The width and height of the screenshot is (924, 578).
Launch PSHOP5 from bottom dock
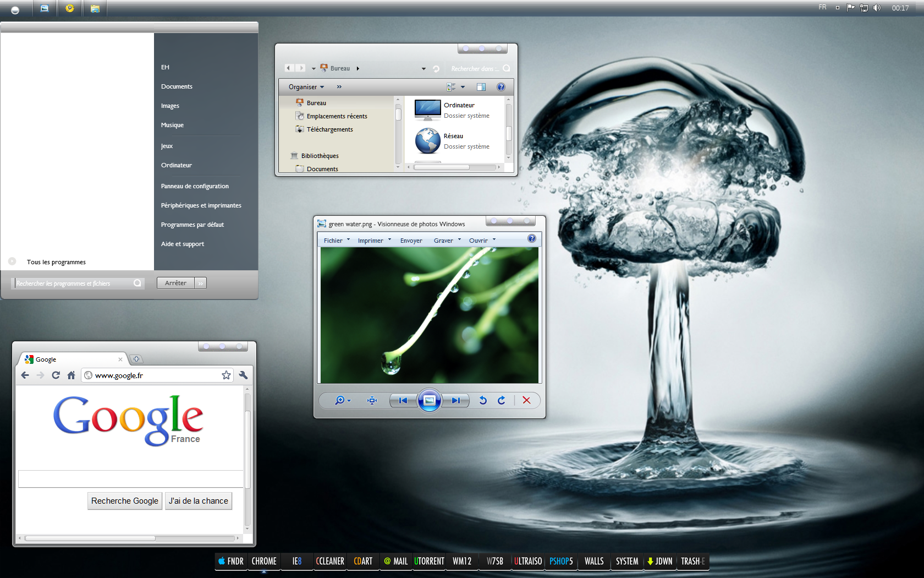coord(561,561)
